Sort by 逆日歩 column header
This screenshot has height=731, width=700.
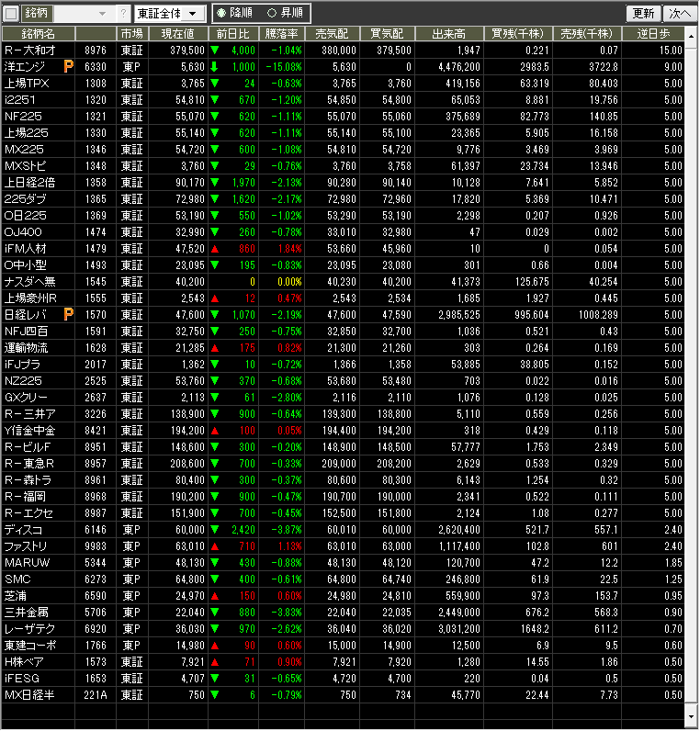pos(660,33)
